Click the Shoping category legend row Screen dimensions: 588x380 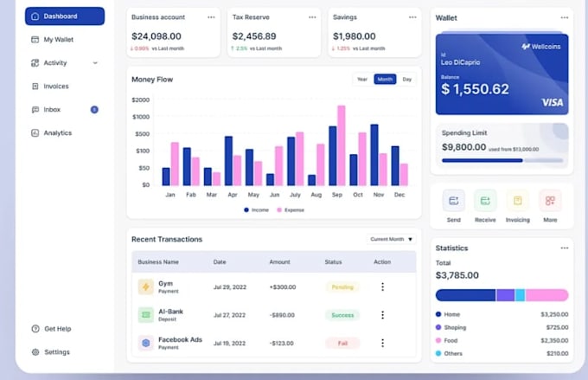[502, 327]
